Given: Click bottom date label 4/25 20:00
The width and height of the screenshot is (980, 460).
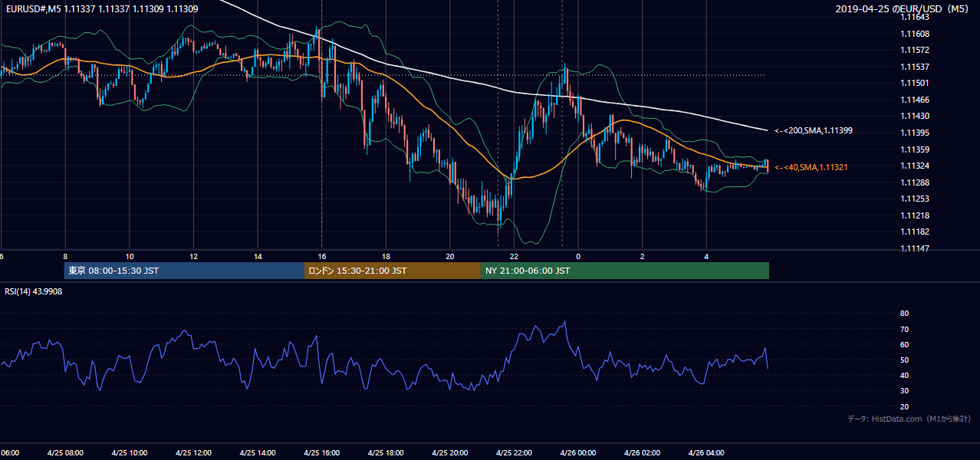Looking at the screenshot, I should [x=449, y=453].
